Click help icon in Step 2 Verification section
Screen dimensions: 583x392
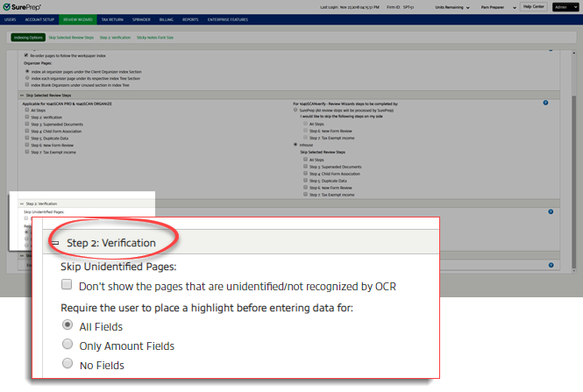click(x=551, y=211)
